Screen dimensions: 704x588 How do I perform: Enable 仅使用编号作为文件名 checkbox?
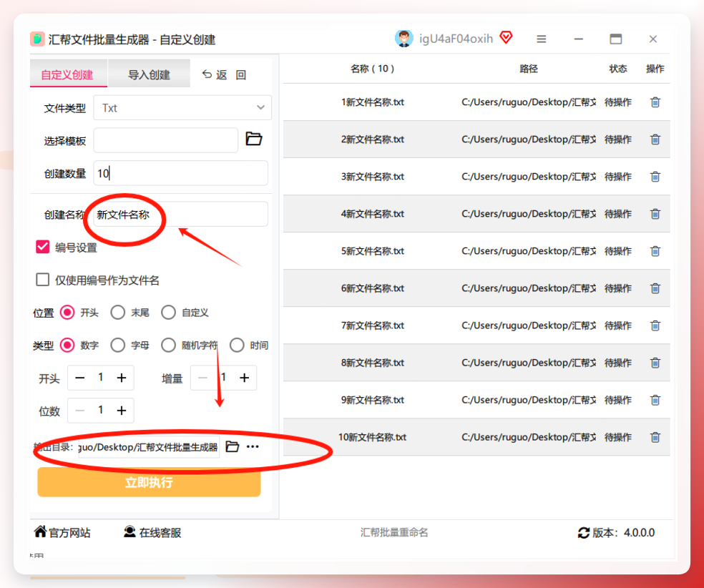point(43,280)
